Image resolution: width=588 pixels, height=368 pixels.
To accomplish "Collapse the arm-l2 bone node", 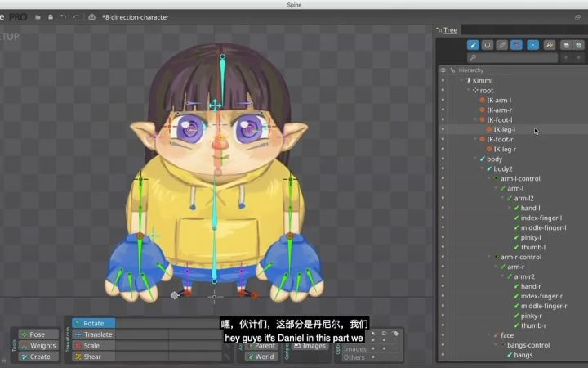I will [502, 198].
